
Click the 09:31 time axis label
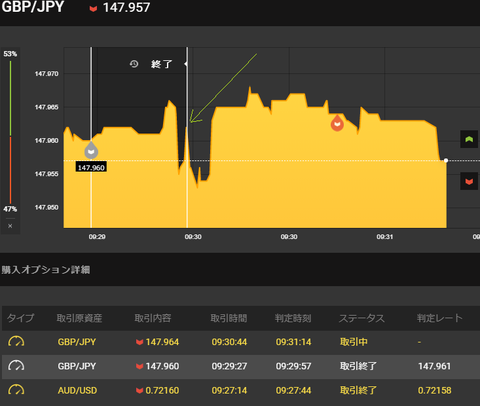[x=384, y=237]
